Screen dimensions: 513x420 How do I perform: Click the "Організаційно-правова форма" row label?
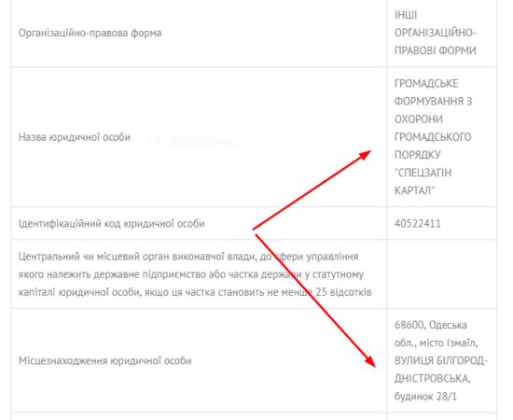click(x=90, y=33)
